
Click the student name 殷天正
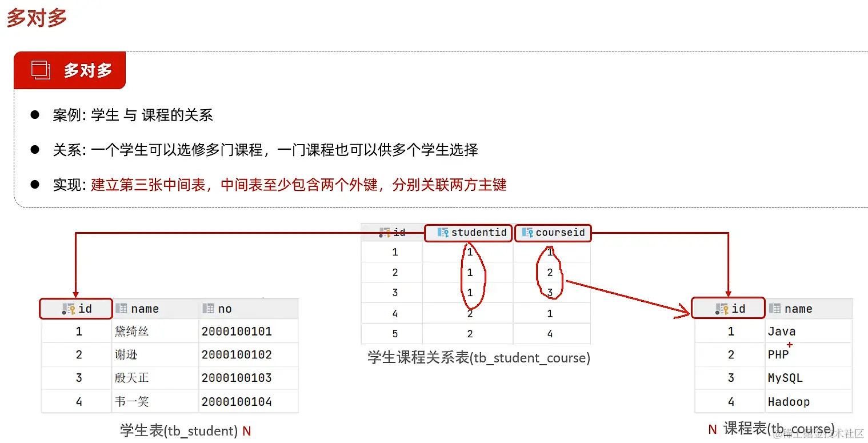click(131, 378)
